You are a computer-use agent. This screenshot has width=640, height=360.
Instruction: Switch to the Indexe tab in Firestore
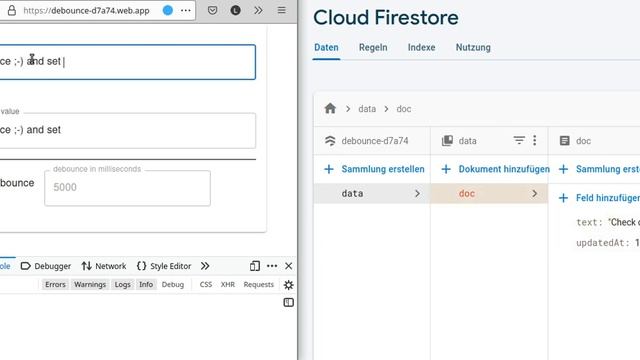point(421,47)
